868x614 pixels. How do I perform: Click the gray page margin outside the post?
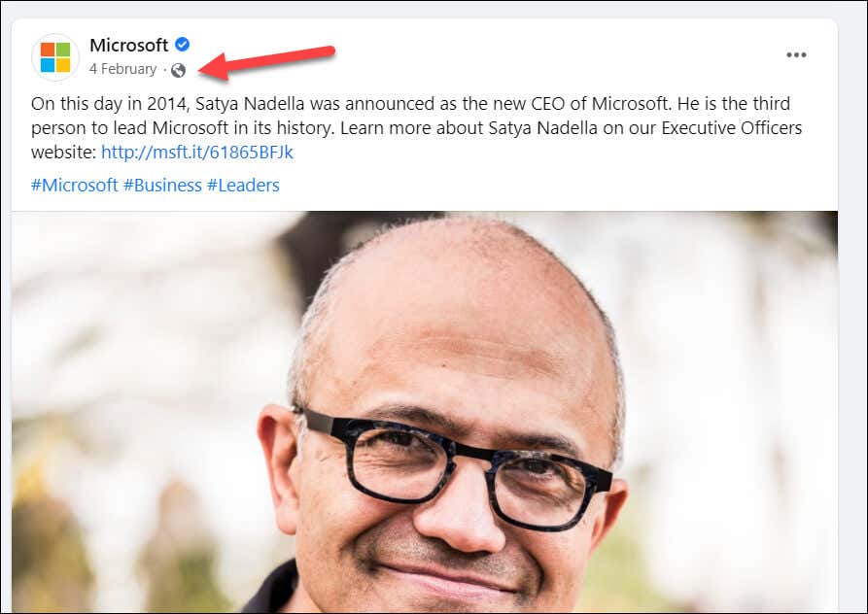[x=852, y=291]
